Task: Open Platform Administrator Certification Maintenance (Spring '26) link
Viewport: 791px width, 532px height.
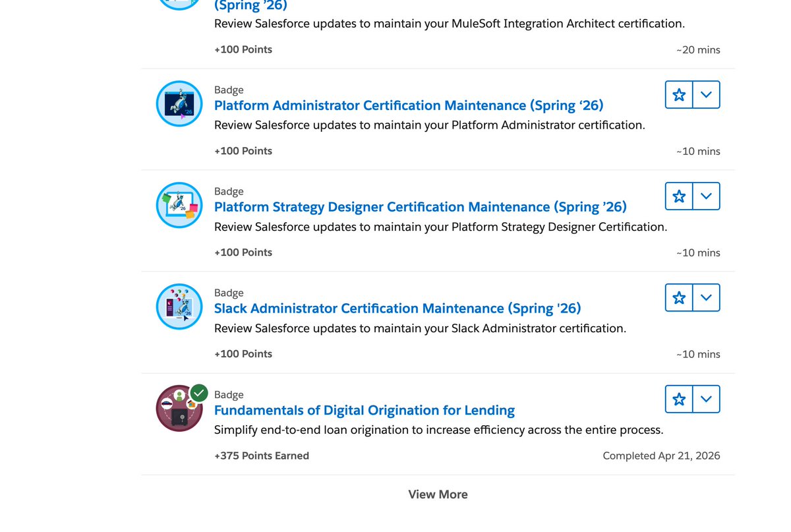Action: (x=409, y=105)
